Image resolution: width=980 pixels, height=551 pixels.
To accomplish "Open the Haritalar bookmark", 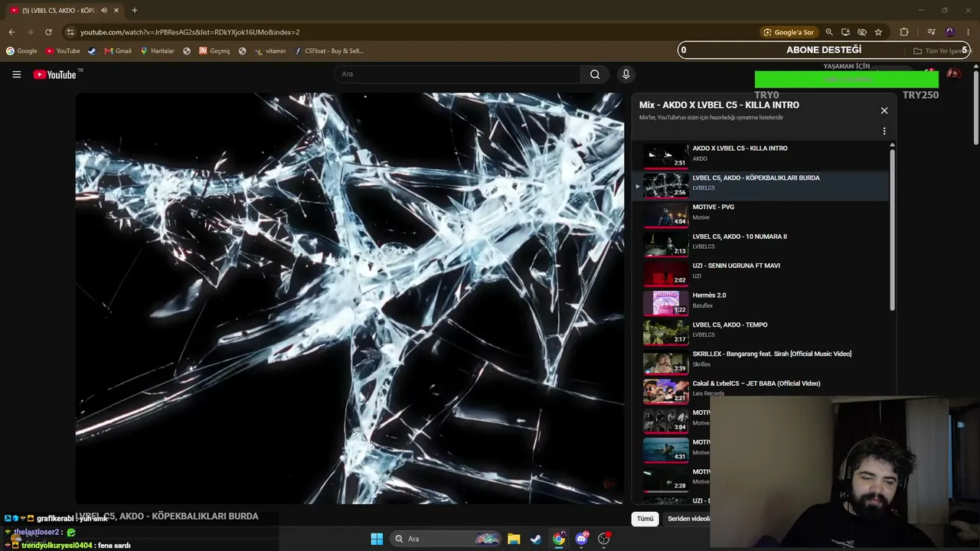I will (157, 51).
